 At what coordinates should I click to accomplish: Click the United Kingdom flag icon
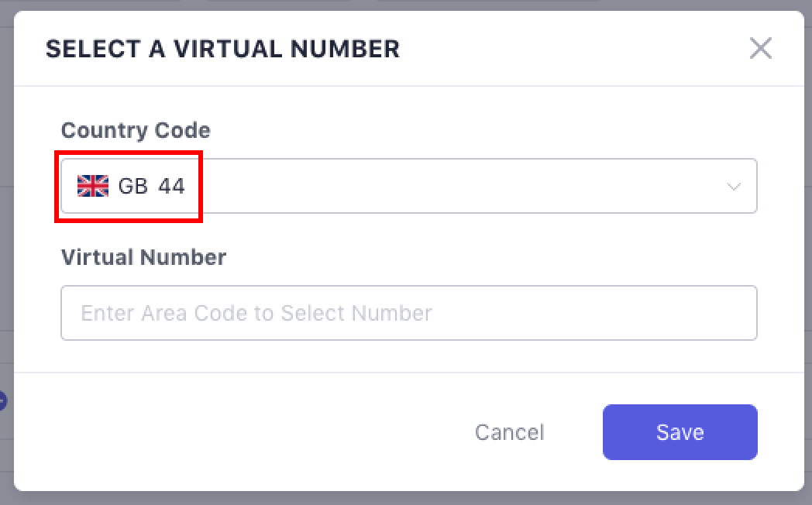[x=93, y=186]
